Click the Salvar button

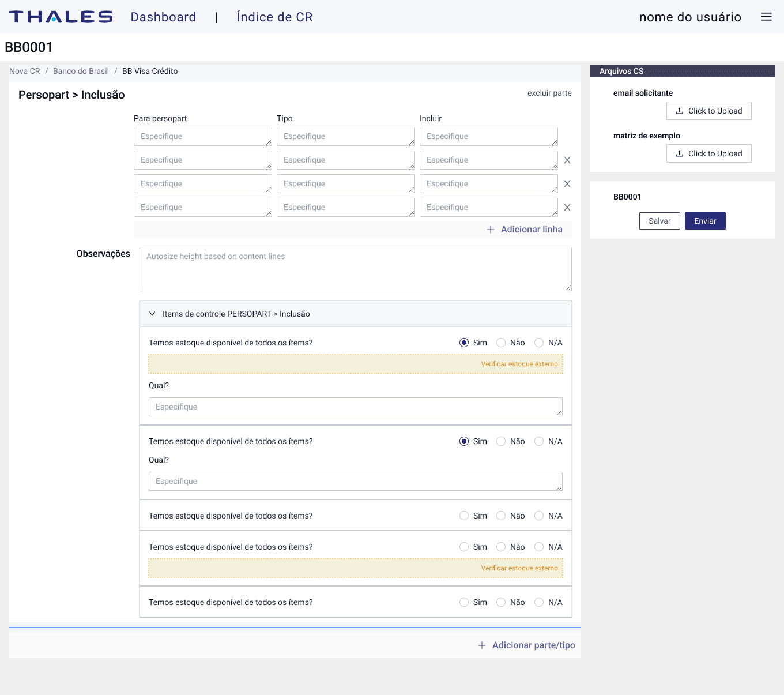pyautogui.click(x=659, y=221)
